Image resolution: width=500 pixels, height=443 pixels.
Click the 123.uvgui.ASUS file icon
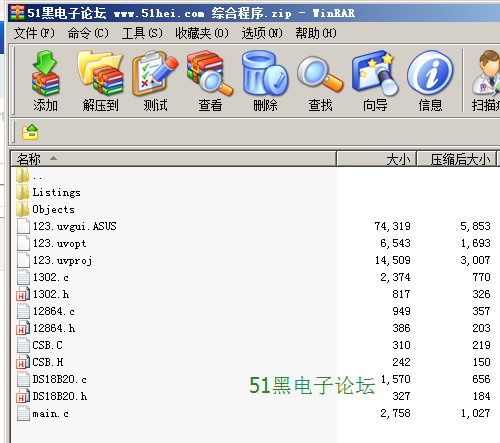point(23,226)
